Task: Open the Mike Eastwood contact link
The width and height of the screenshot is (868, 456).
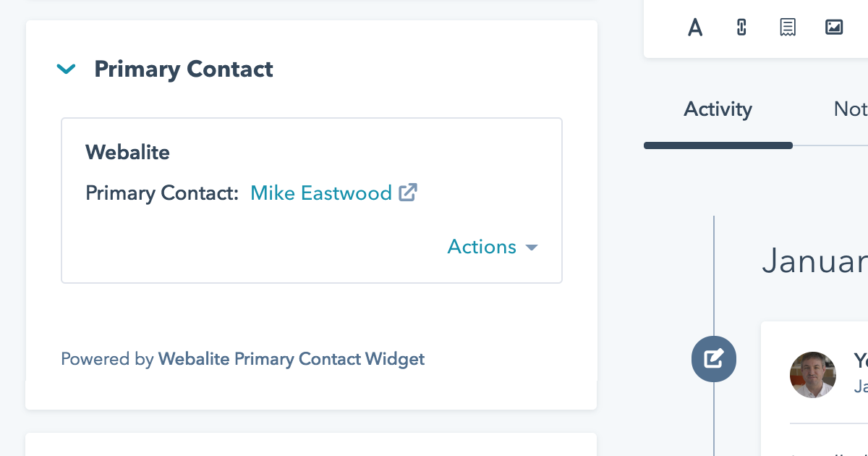Action: pyautogui.click(x=320, y=193)
